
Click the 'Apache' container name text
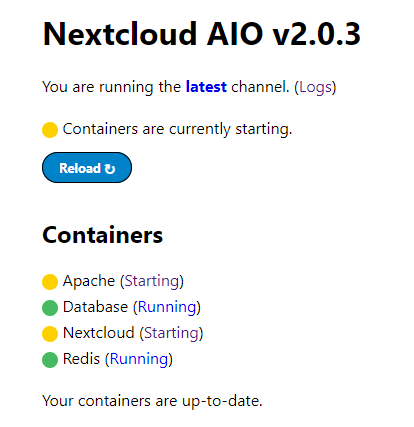(x=89, y=281)
